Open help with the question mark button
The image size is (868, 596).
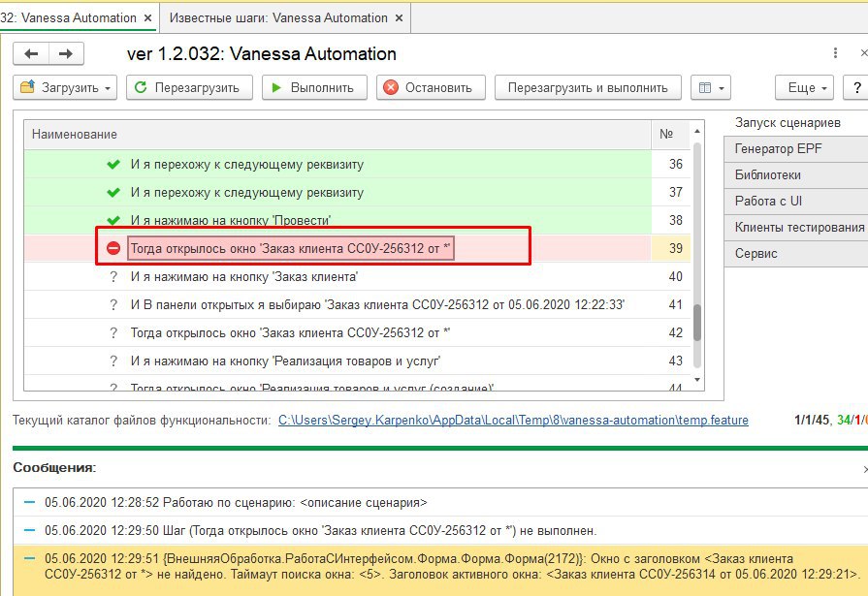coord(857,87)
